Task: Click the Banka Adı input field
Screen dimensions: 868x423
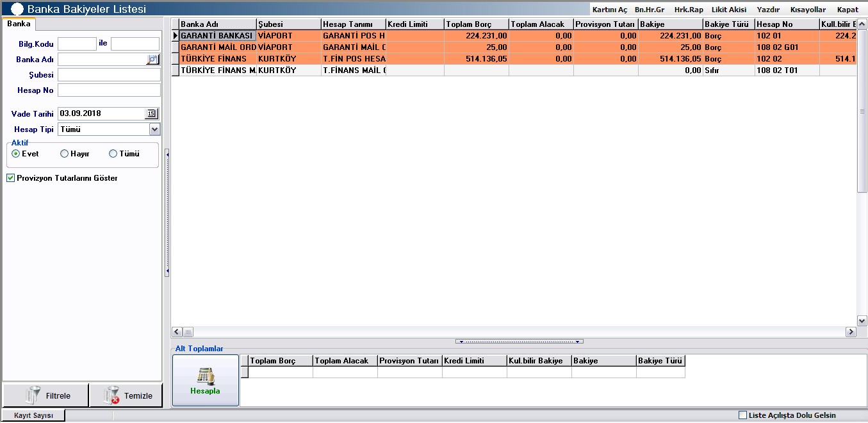Action: (x=102, y=60)
